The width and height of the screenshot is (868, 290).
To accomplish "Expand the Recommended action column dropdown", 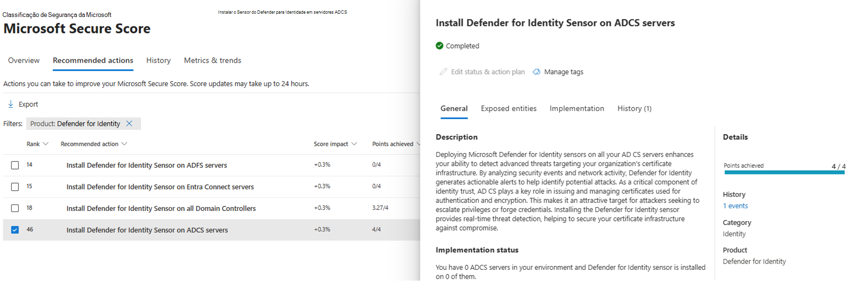I will pos(124,144).
